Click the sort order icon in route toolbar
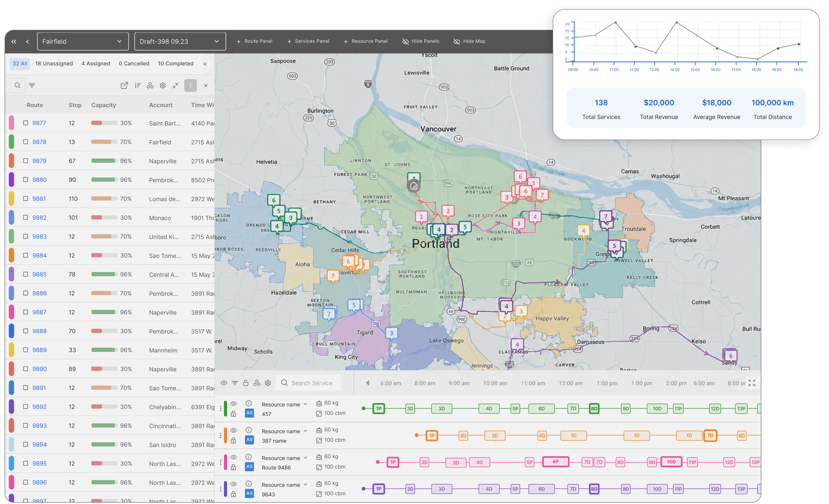This screenshot has height=504, width=829. [138, 86]
